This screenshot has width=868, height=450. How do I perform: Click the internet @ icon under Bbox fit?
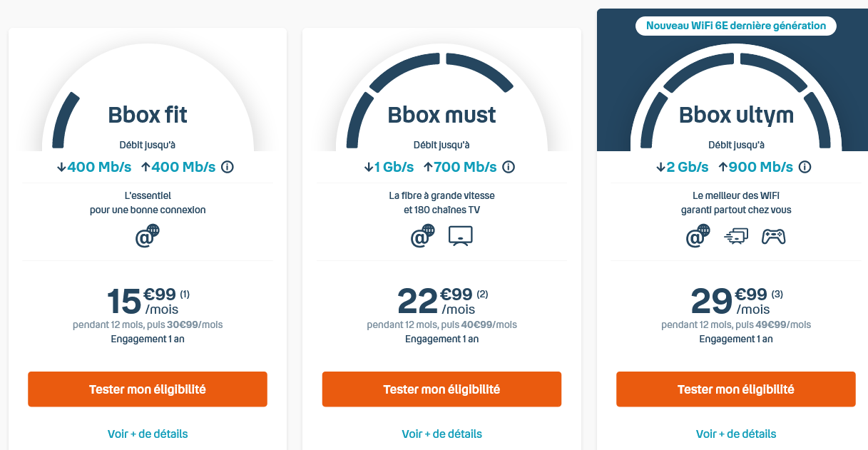(x=148, y=236)
